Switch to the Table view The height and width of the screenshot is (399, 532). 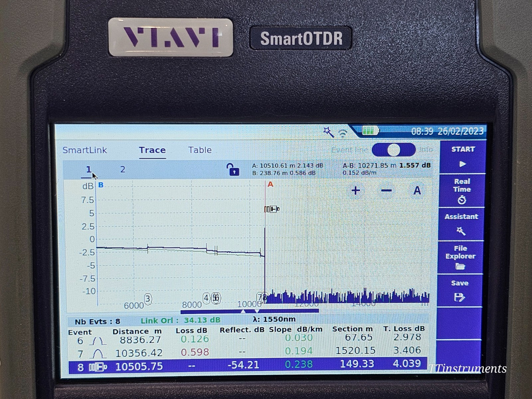(200, 150)
